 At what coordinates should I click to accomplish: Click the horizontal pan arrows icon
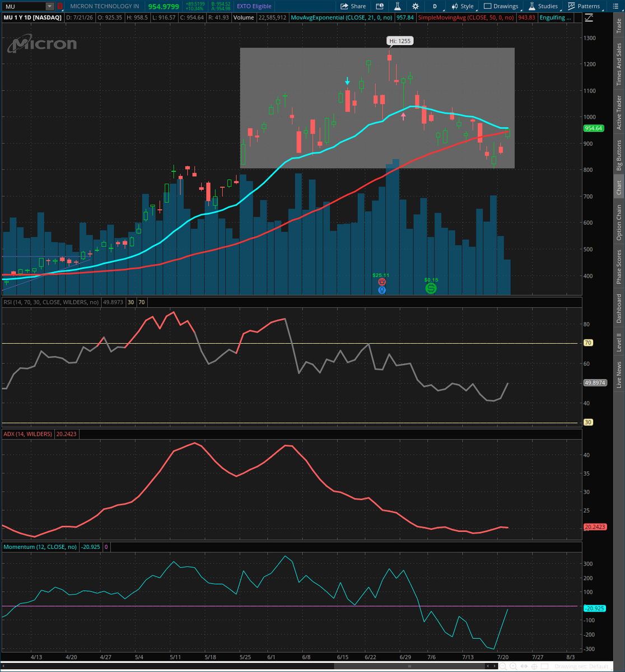tap(524, 666)
